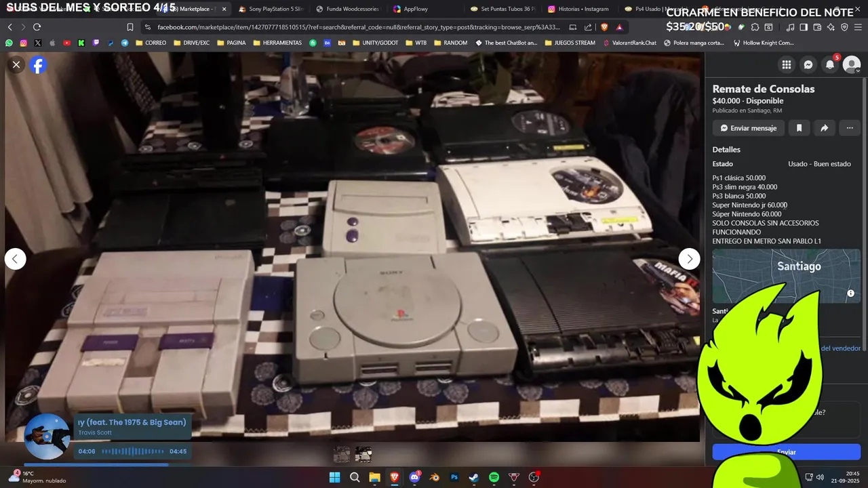Viewport: 868px width, 488px height.
Task: Bookmark this page in the browser
Action: (130, 27)
